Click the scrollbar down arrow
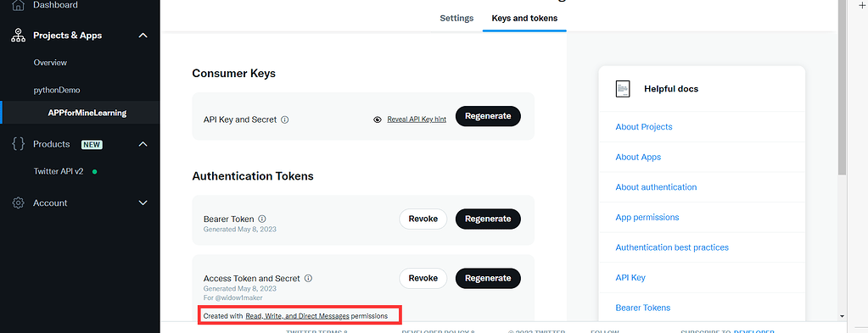The image size is (868, 333). coord(842,316)
